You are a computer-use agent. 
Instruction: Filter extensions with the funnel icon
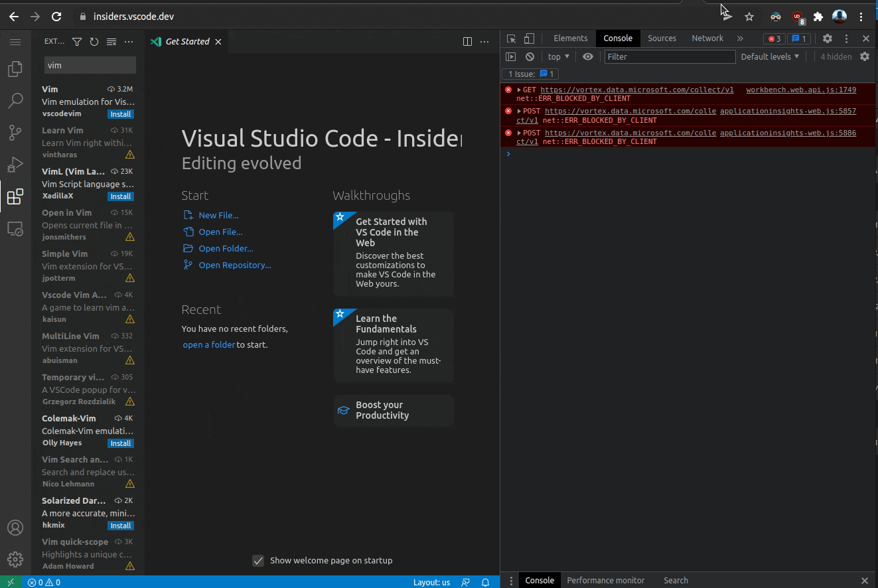click(77, 42)
